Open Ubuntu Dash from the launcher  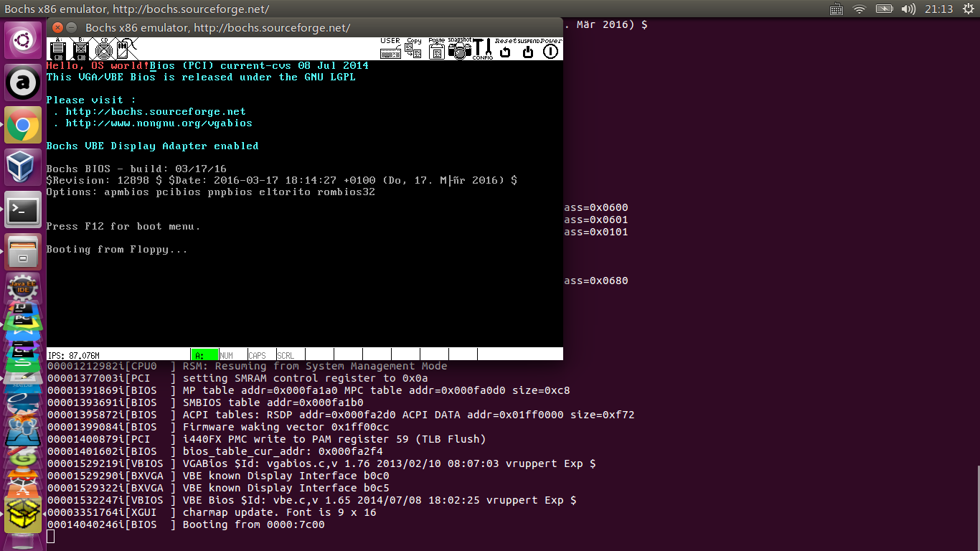point(23,41)
